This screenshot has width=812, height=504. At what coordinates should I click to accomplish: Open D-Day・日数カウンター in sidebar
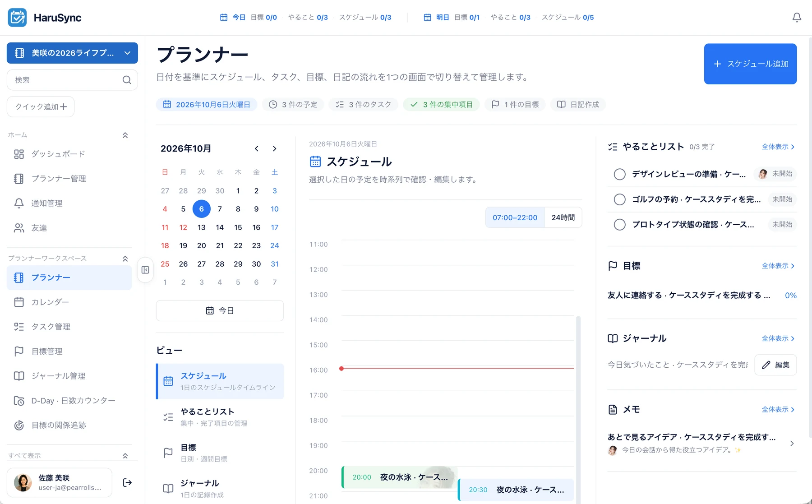pyautogui.click(x=69, y=401)
